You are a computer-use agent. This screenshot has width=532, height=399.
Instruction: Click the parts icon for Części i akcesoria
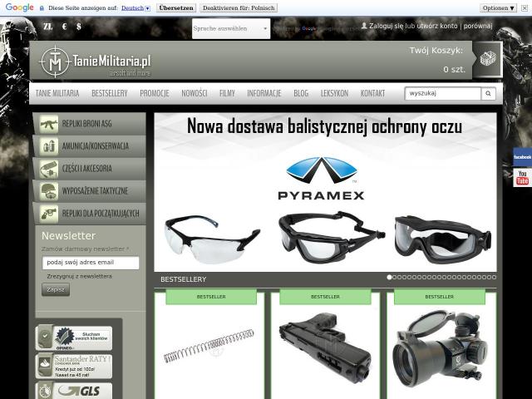(x=48, y=169)
